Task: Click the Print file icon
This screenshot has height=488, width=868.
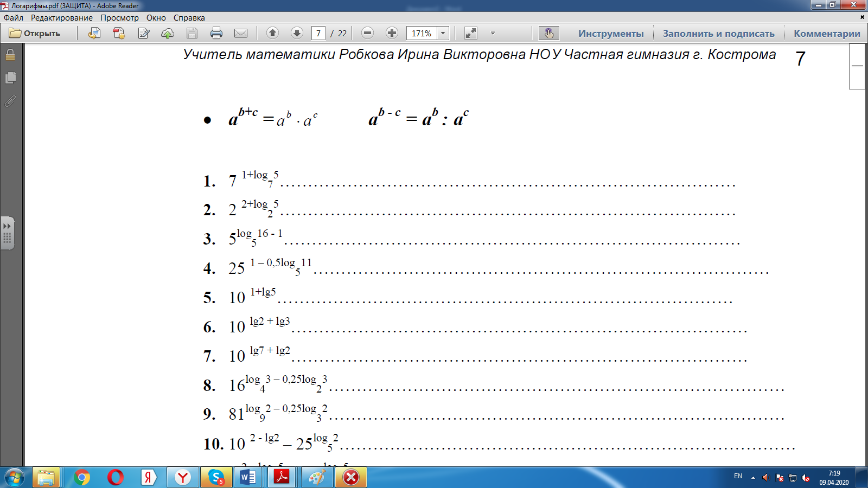Action: 216,33
